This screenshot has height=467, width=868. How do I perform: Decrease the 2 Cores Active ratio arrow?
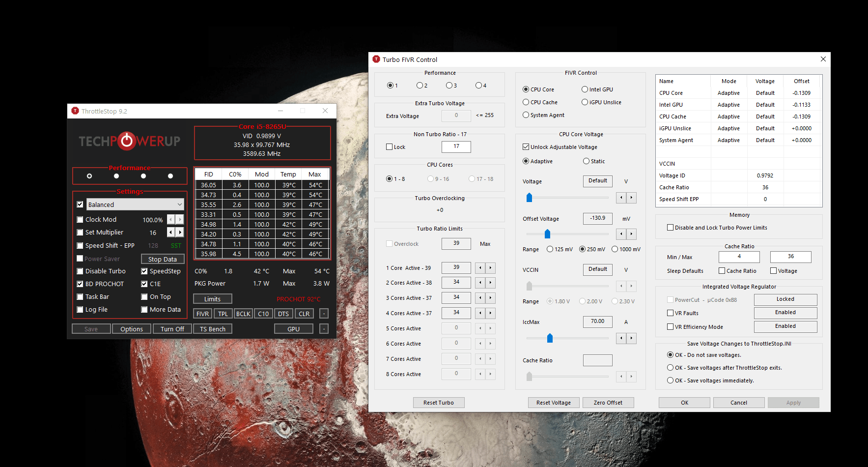(x=480, y=283)
